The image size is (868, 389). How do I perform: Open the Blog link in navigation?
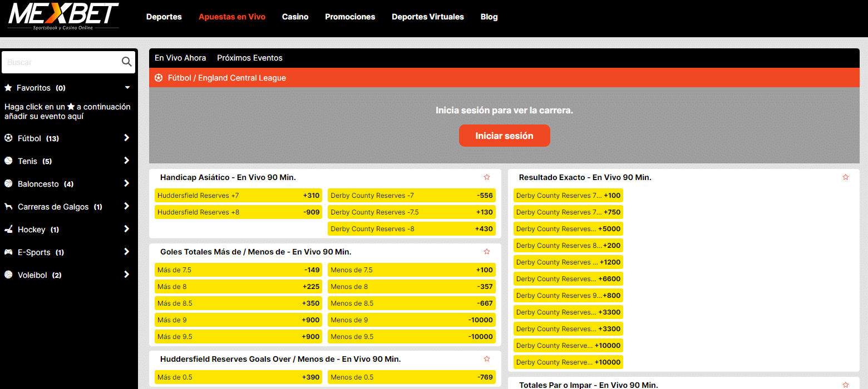click(x=489, y=17)
